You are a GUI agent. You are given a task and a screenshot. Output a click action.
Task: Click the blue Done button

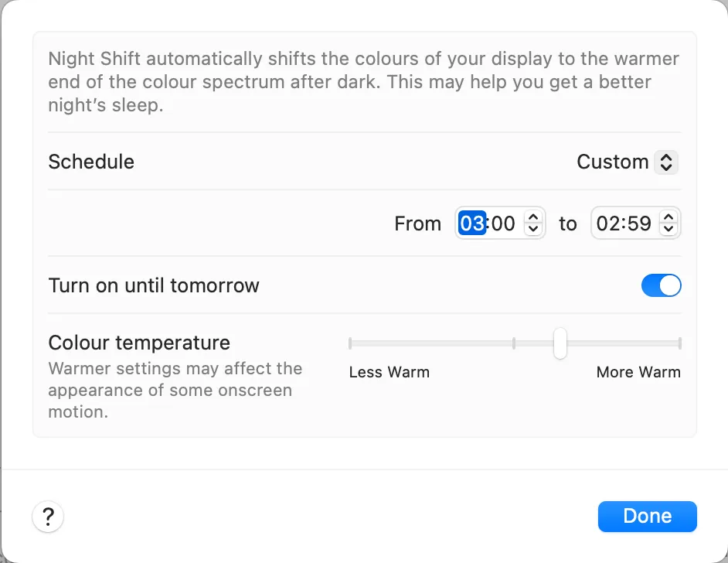click(x=647, y=516)
